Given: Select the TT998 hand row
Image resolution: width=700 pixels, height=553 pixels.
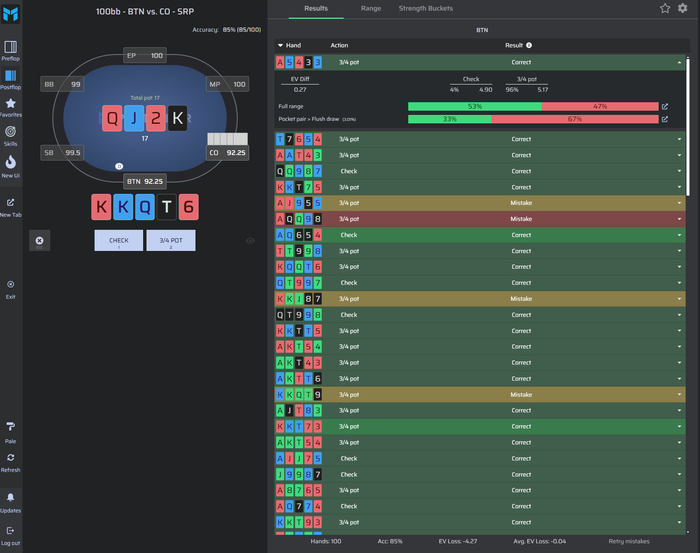Looking at the screenshot, I should coord(480,251).
